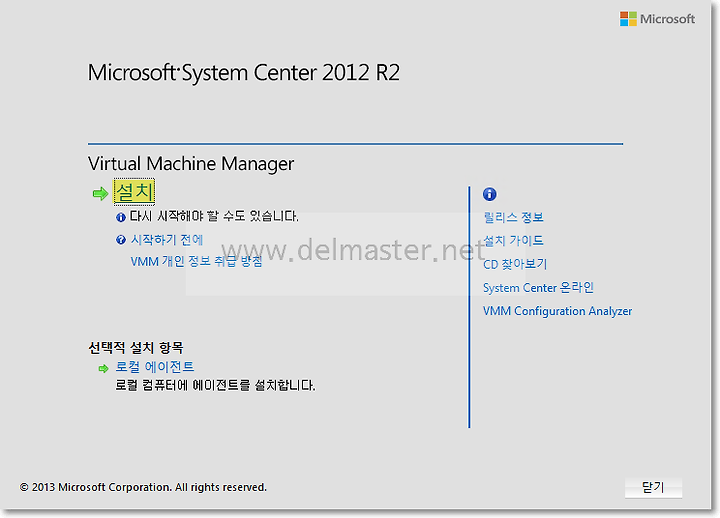Open VMM 개인 정보 취급 방침 link

pyautogui.click(x=197, y=261)
